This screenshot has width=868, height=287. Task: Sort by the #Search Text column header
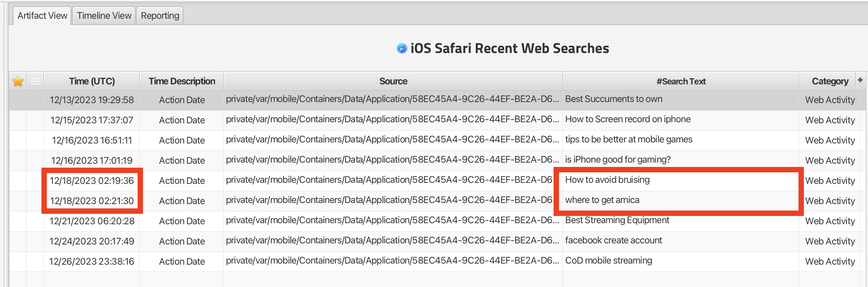[x=681, y=81]
